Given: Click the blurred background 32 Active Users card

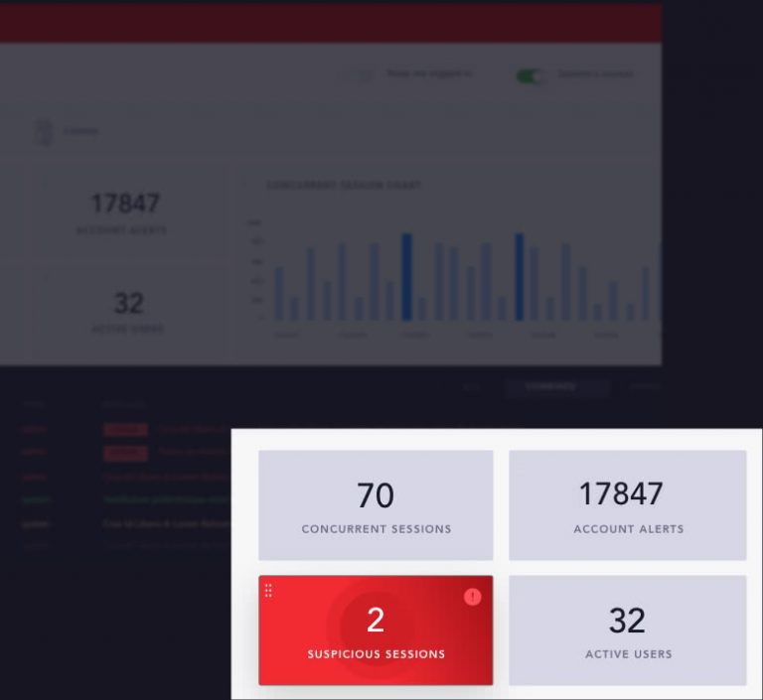Looking at the screenshot, I should [x=127, y=311].
